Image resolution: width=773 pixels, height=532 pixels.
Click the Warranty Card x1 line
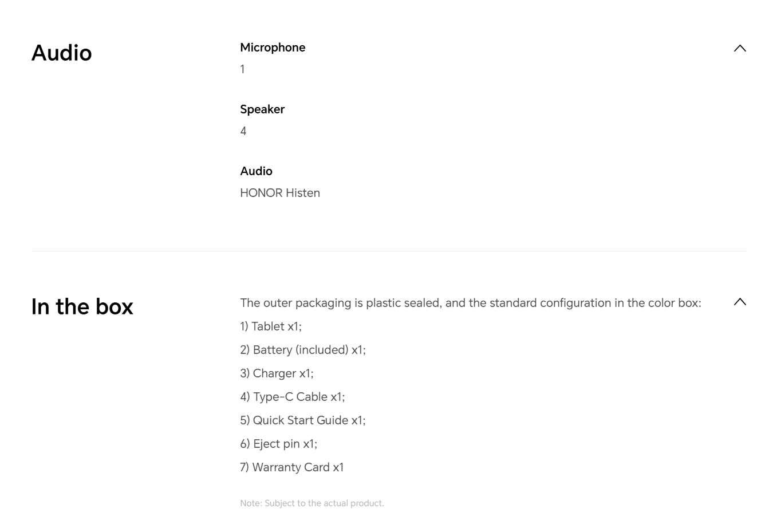pyautogui.click(x=292, y=467)
